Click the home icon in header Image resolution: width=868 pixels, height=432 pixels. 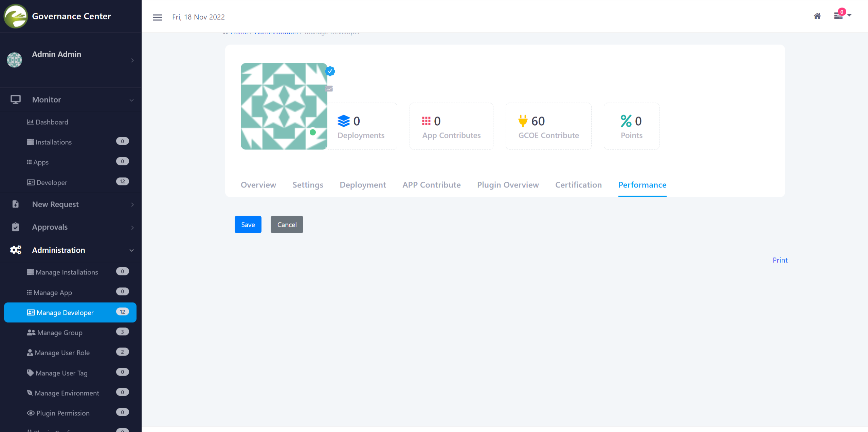[x=817, y=16]
